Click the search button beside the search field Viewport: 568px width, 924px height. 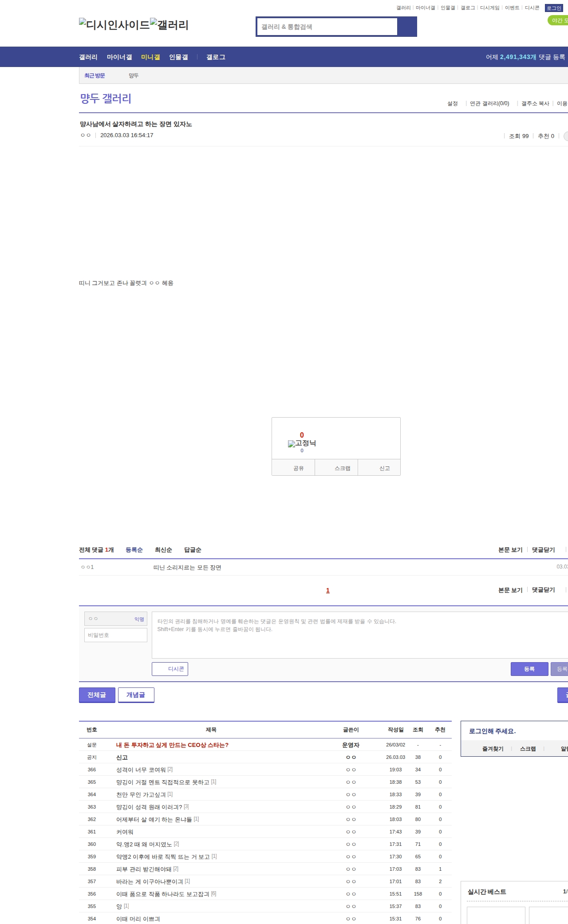coord(407,27)
